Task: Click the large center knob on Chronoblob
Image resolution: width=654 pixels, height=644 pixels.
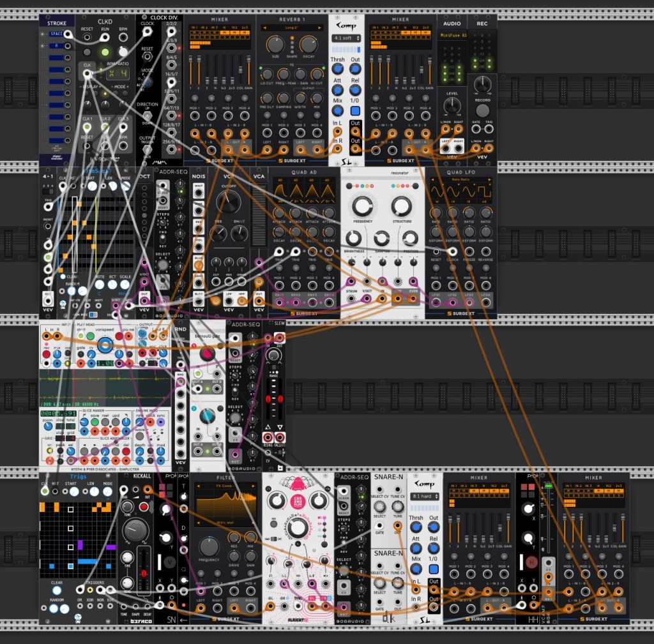Action: click(x=298, y=527)
